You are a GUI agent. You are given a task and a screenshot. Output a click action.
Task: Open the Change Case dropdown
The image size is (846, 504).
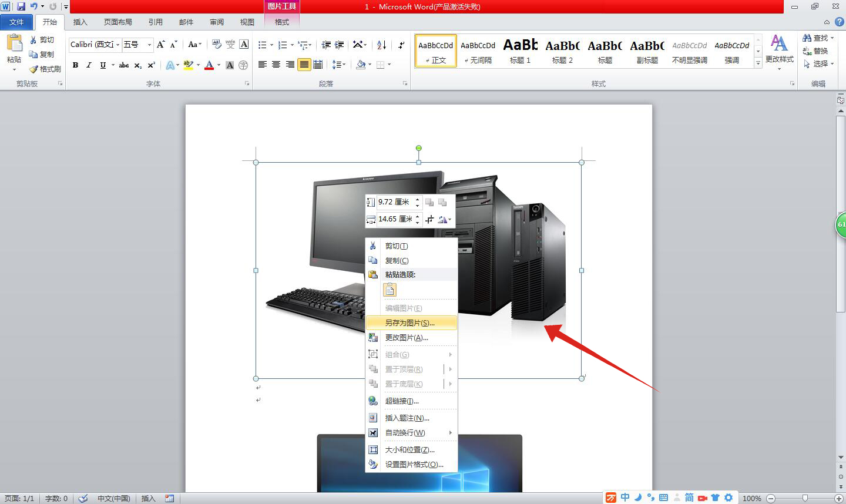(x=194, y=45)
